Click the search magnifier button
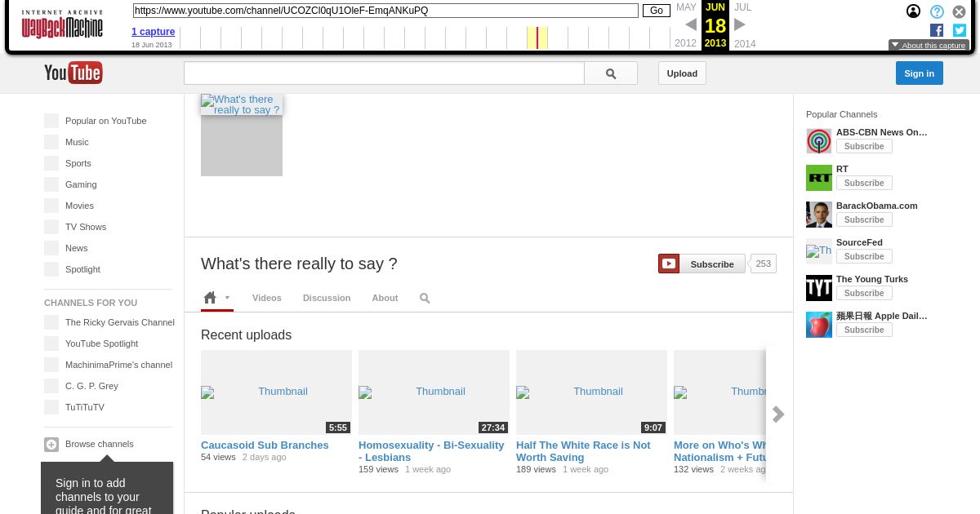The image size is (980, 514). pos(611,73)
